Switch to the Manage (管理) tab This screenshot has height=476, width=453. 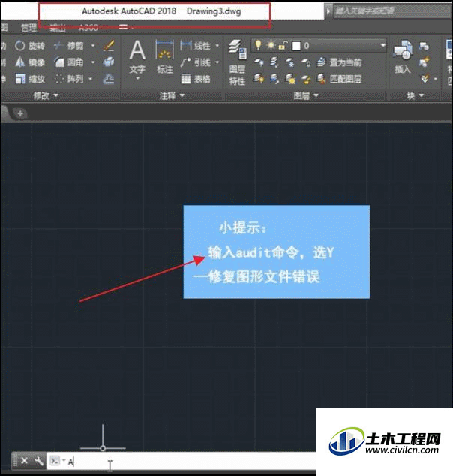[28, 28]
